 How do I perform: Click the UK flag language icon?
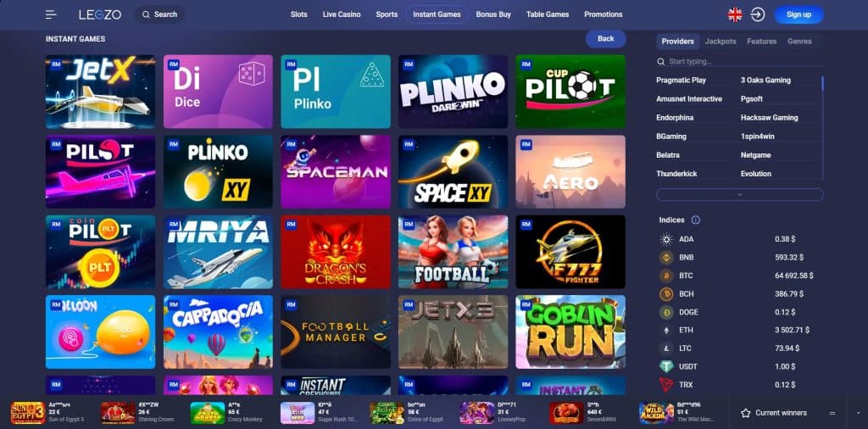click(x=735, y=15)
